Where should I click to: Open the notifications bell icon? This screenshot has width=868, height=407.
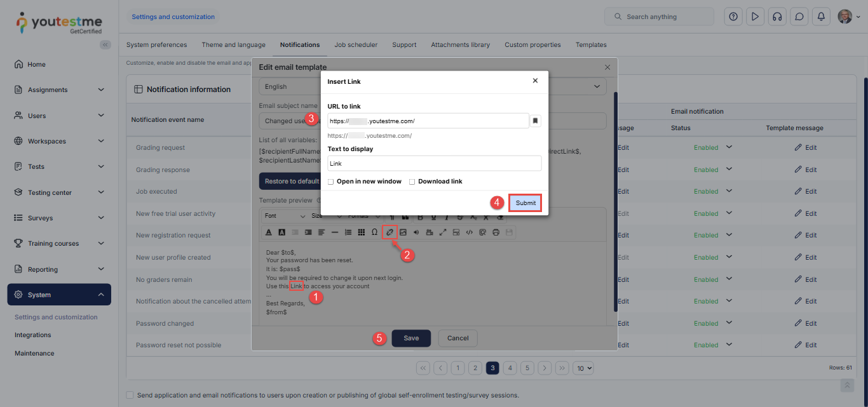click(x=821, y=17)
